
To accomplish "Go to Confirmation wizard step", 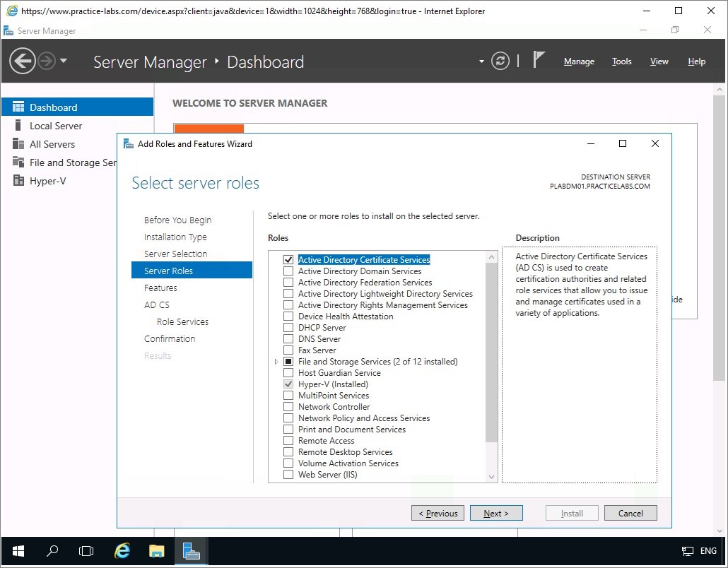I will 170,339.
